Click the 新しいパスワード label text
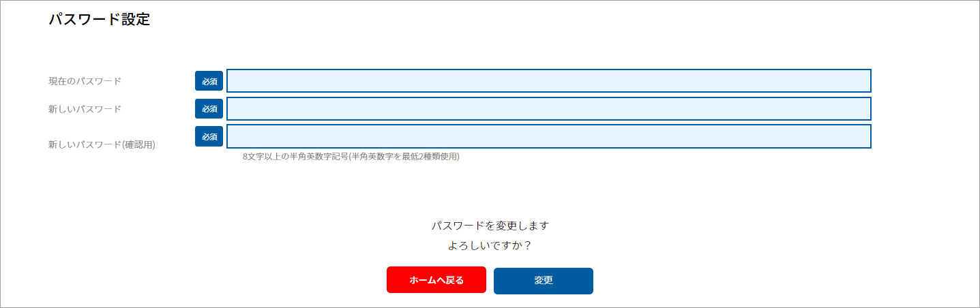980x308 pixels. coord(85,109)
